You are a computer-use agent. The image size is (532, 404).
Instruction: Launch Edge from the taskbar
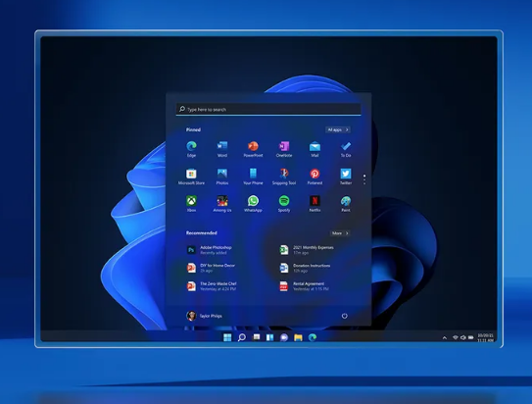coord(313,337)
